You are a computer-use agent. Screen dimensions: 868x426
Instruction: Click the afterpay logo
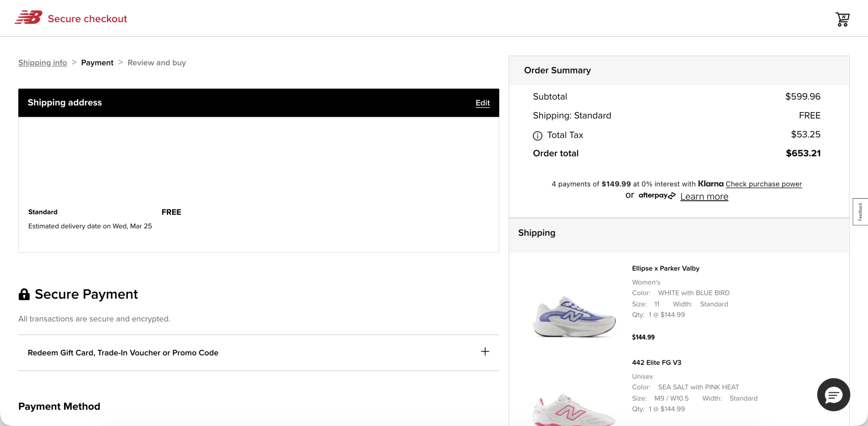(x=657, y=195)
